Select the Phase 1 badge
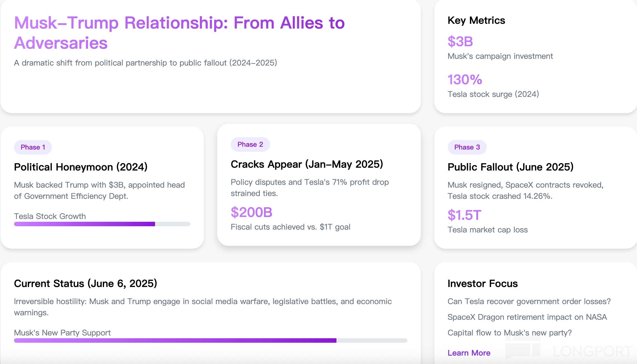The image size is (637, 364). pos(33,147)
